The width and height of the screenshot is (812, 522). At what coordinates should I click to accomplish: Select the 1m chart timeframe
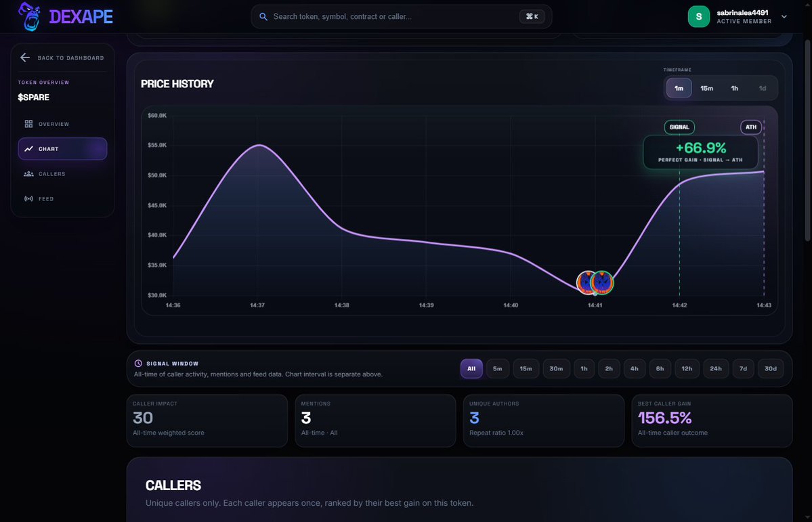679,88
